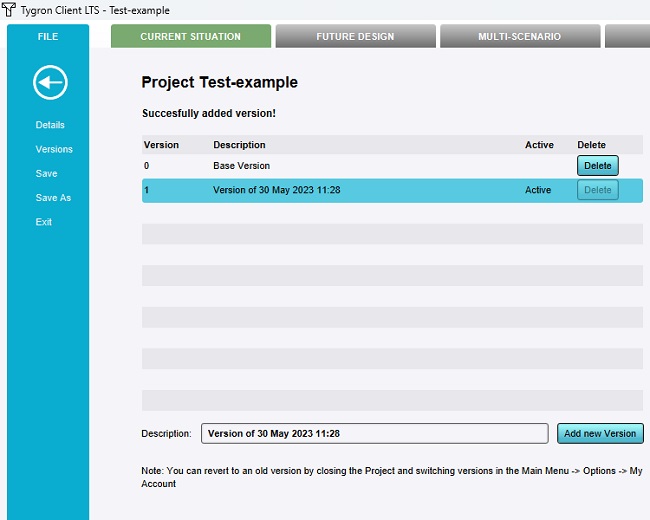Select the MULTI-SCENARIO tab

click(519, 37)
